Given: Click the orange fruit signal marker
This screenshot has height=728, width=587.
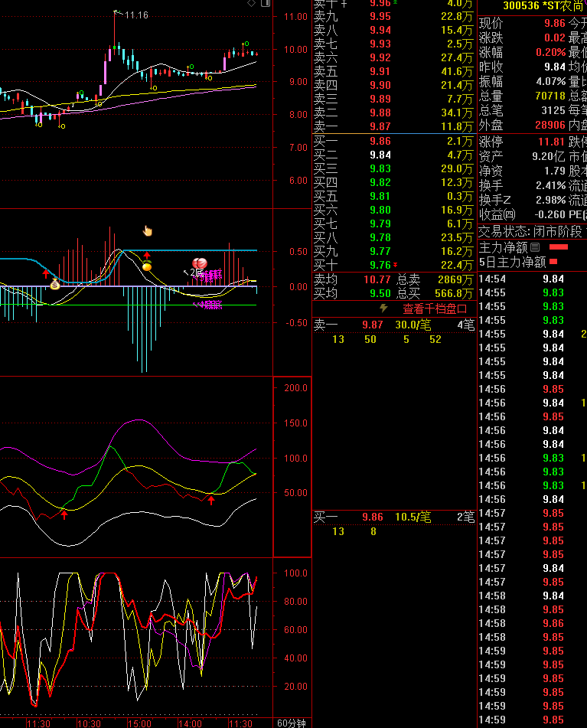Looking at the screenshot, I should [147, 266].
